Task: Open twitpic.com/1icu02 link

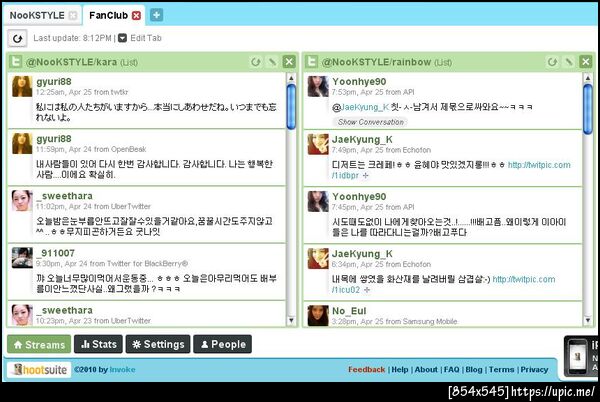Action: 523,279
